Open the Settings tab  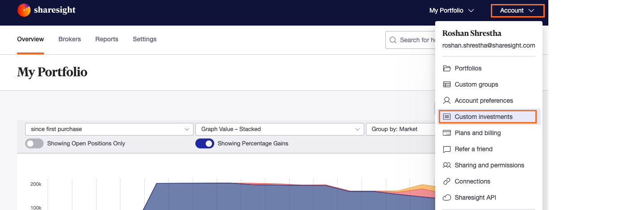pyautogui.click(x=145, y=39)
